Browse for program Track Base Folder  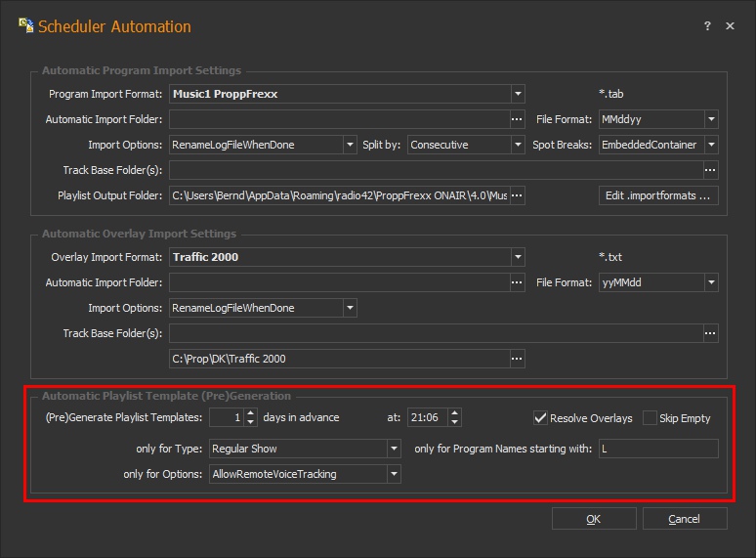tap(710, 170)
